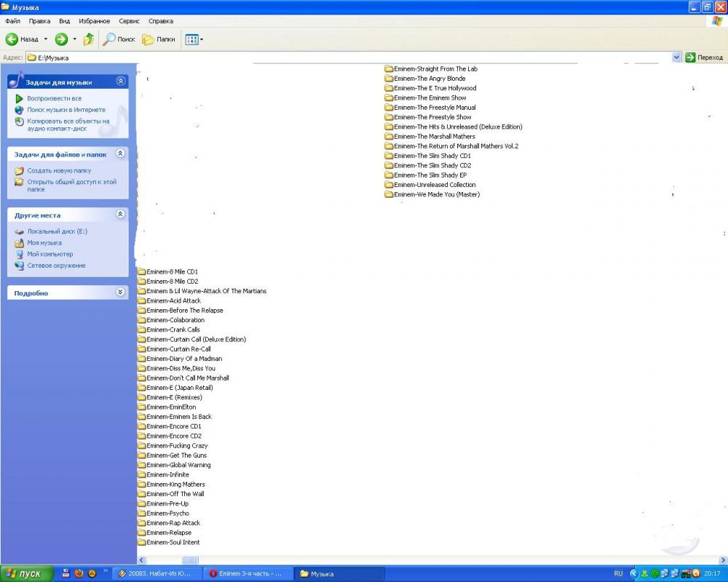Expand the address bar dropdown
This screenshot has width=728, height=582.
pos(676,57)
